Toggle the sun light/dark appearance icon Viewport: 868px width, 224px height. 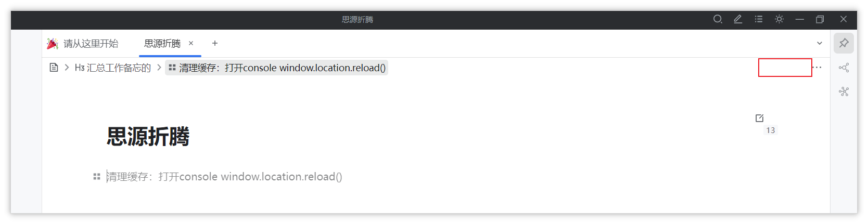(779, 19)
